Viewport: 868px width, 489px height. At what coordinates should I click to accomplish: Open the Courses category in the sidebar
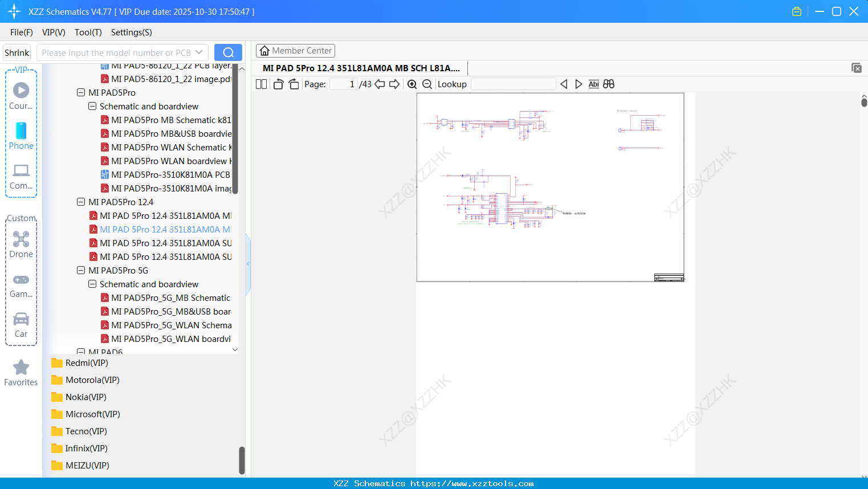pos(21,96)
